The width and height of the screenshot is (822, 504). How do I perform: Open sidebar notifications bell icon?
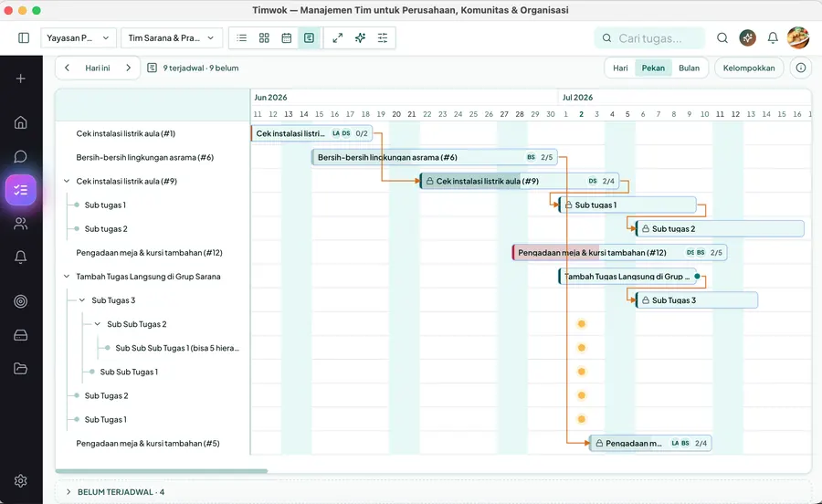20,257
